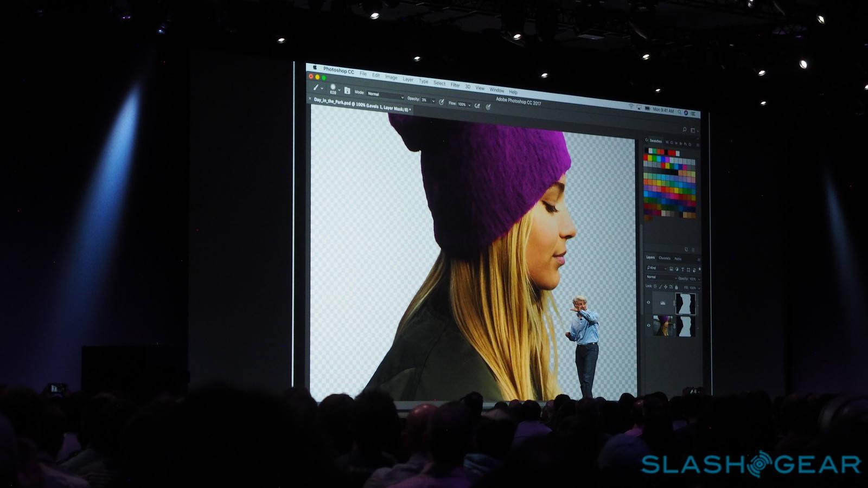868x488 pixels.
Task: Open the View menu
Action: [x=480, y=88]
